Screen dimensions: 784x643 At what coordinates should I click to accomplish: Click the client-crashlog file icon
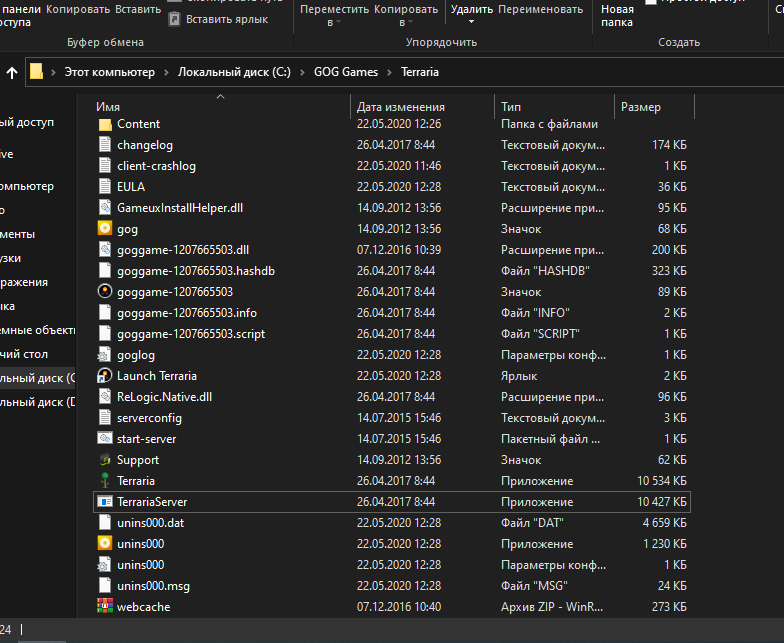click(x=105, y=166)
